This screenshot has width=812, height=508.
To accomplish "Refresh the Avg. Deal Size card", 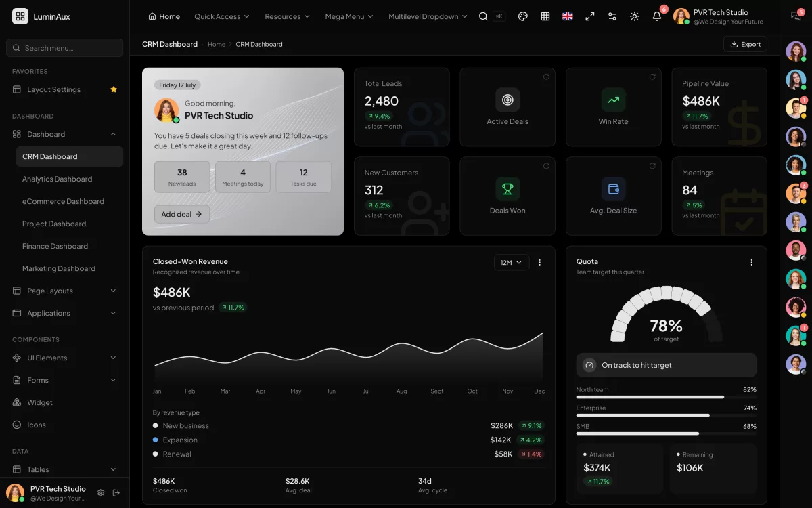I will [652, 166].
